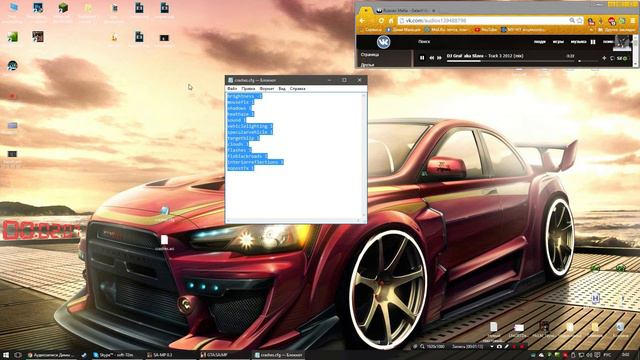This screenshot has height=360, width=640.
Task: Click the 'clouds 1' line in Notepad
Action: pos(238,144)
